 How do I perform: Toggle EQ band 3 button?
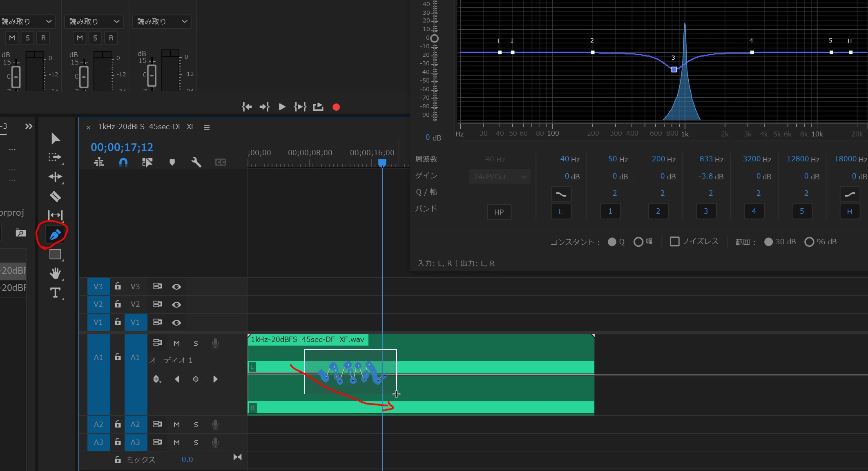click(706, 211)
